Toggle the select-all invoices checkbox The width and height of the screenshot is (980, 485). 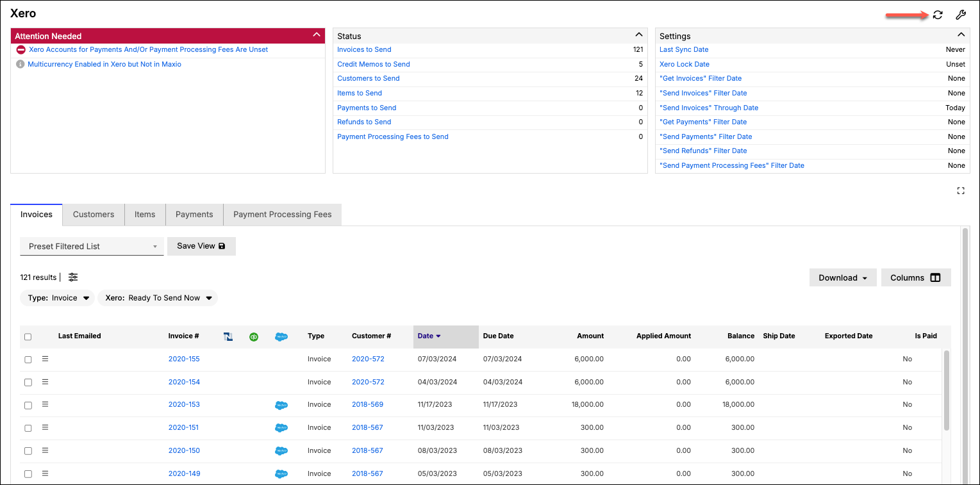28,337
